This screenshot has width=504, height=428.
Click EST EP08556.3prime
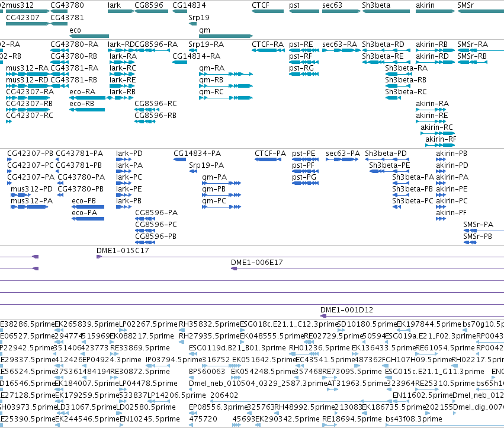(x=218, y=407)
